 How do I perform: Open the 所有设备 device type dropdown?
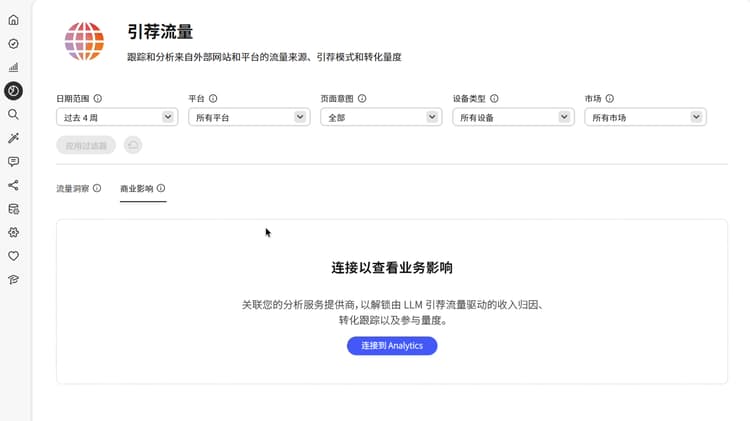513,117
